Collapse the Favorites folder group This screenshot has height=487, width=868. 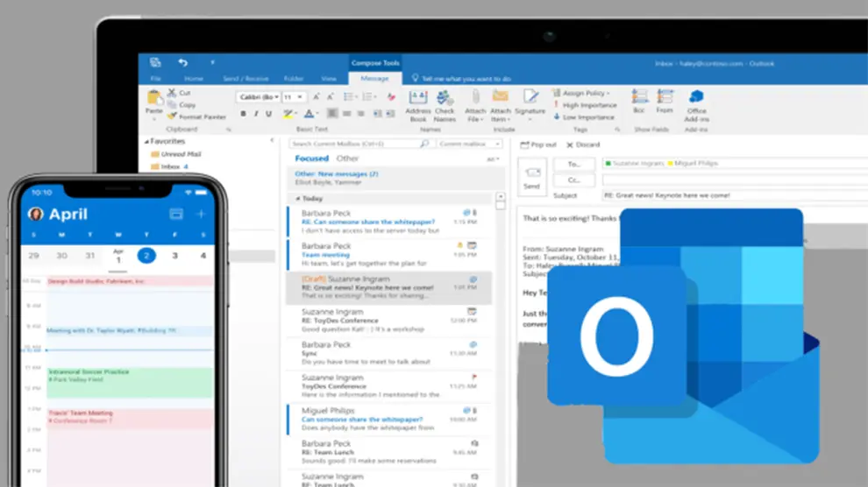tap(147, 141)
